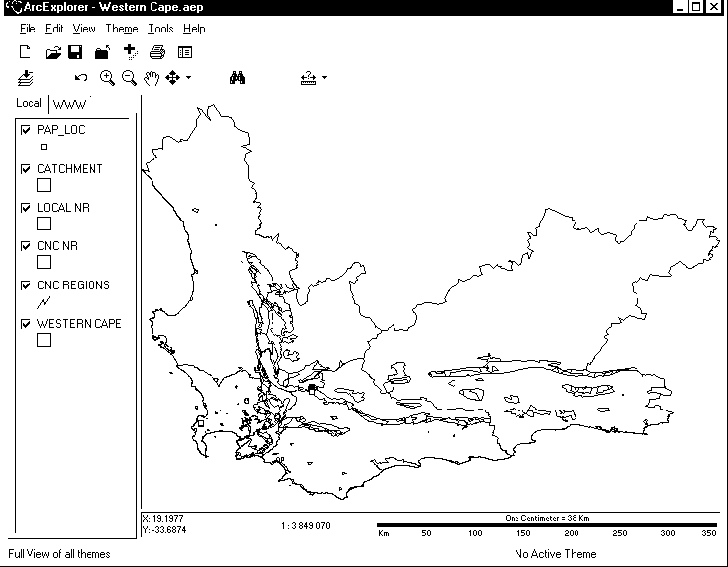Click the Add Theme plus icon
The height and width of the screenshot is (567, 728).
pos(129,51)
